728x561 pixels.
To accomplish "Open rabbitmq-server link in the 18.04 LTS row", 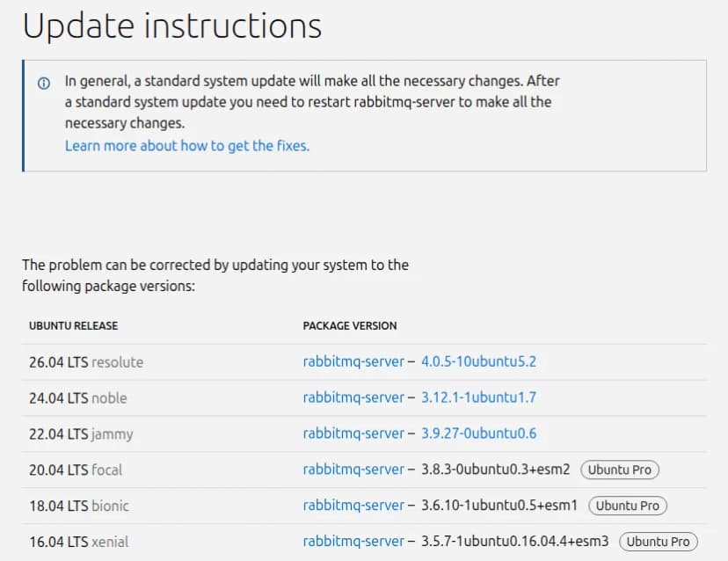I will [x=353, y=506].
